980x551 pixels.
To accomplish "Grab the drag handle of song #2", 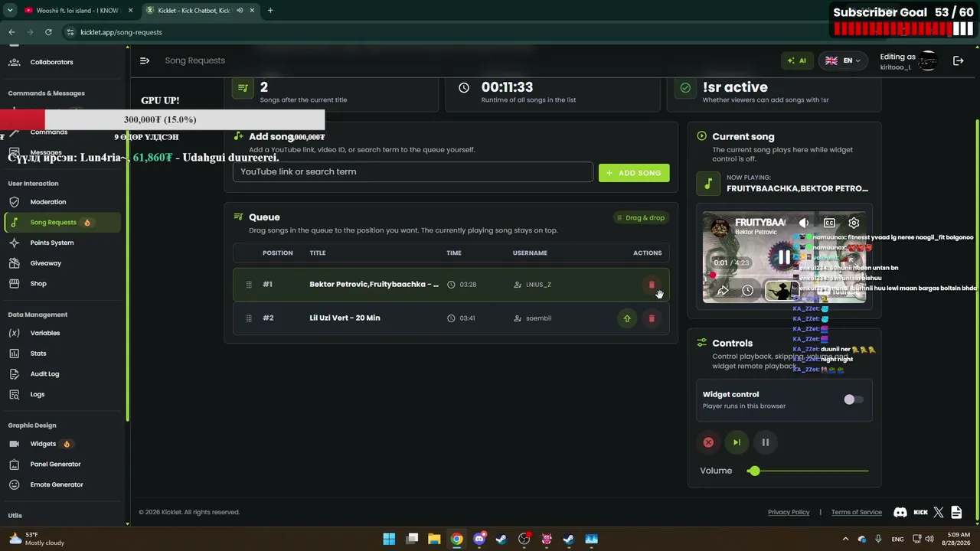I will click(x=249, y=318).
